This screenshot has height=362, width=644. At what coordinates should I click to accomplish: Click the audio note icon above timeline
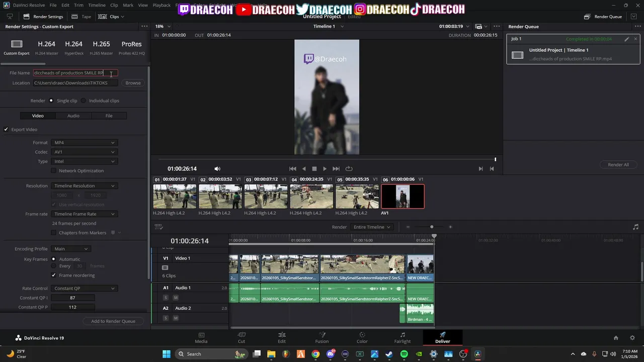(635, 227)
